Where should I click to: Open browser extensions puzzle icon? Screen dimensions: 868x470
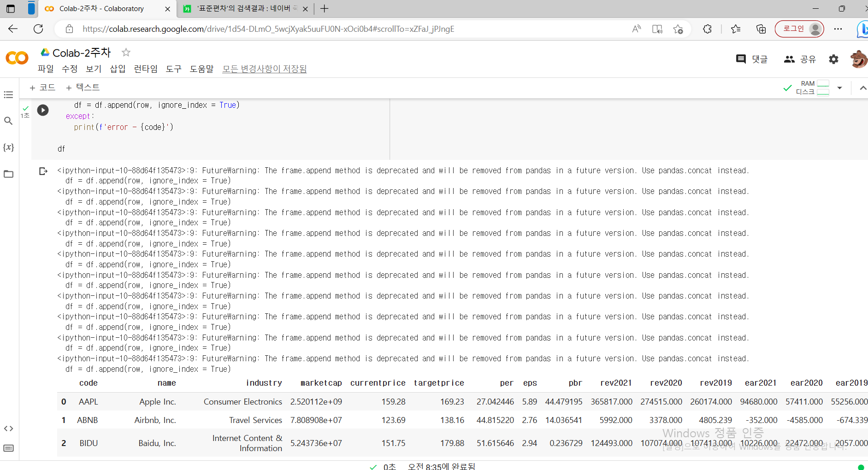[707, 29]
